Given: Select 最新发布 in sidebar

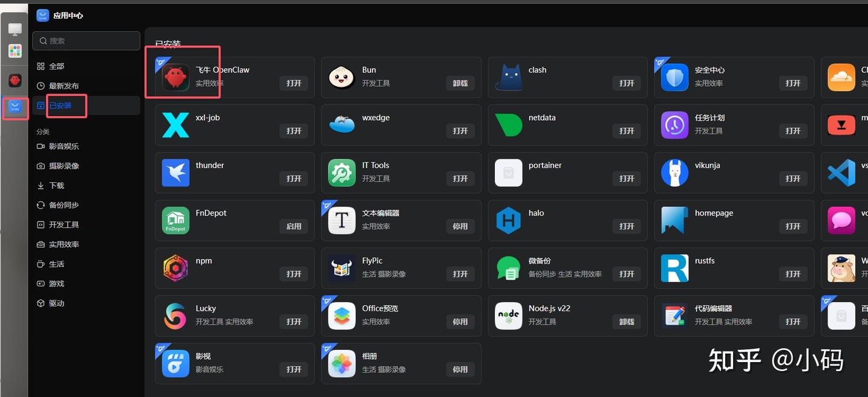Looking at the screenshot, I should coord(87,86).
